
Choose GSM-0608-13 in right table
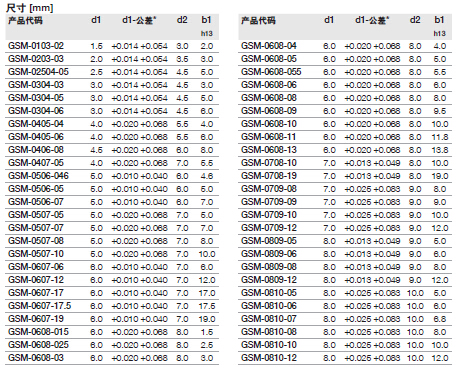click(x=269, y=150)
